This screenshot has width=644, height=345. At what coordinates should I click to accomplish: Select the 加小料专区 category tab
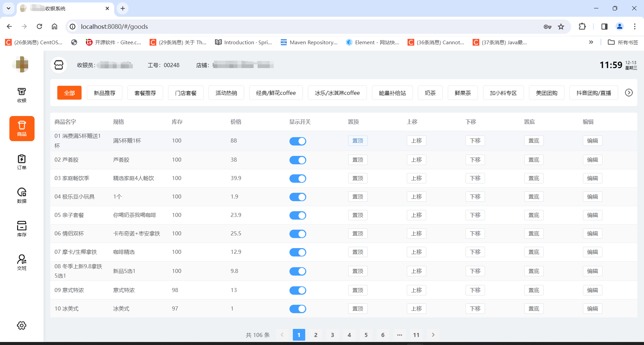(x=503, y=93)
